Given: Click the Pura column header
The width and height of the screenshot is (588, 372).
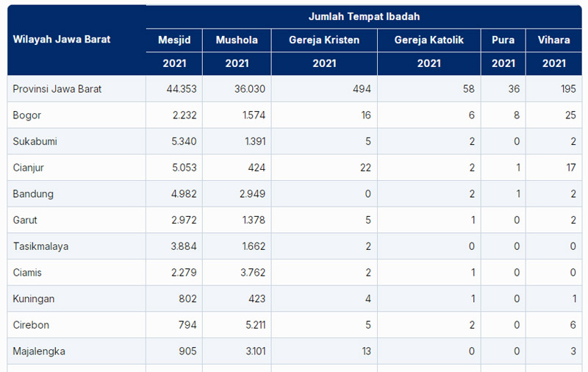Looking at the screenshot, I should [x=503, y=40].
